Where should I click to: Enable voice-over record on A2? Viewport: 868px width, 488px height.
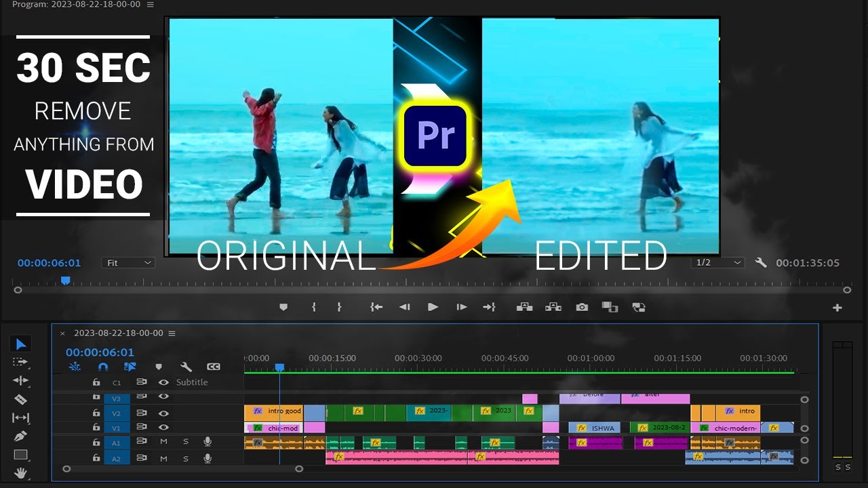(x=208, y=459)
